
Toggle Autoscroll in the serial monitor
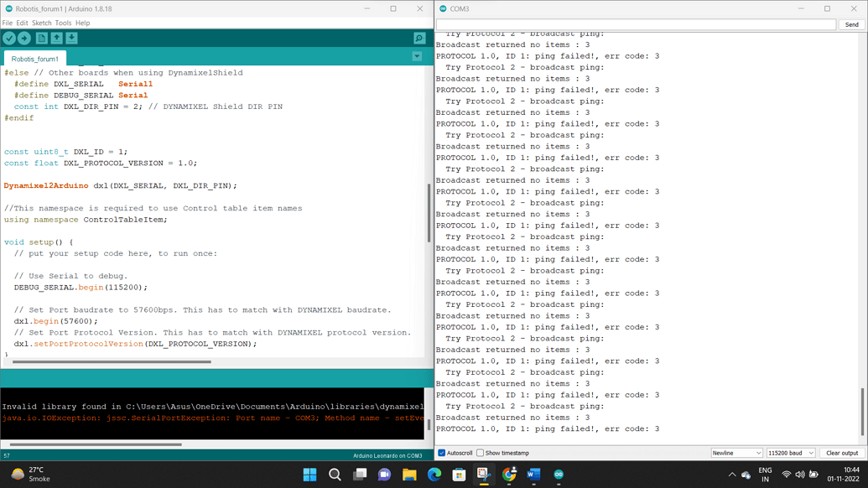tap(440, 453)
